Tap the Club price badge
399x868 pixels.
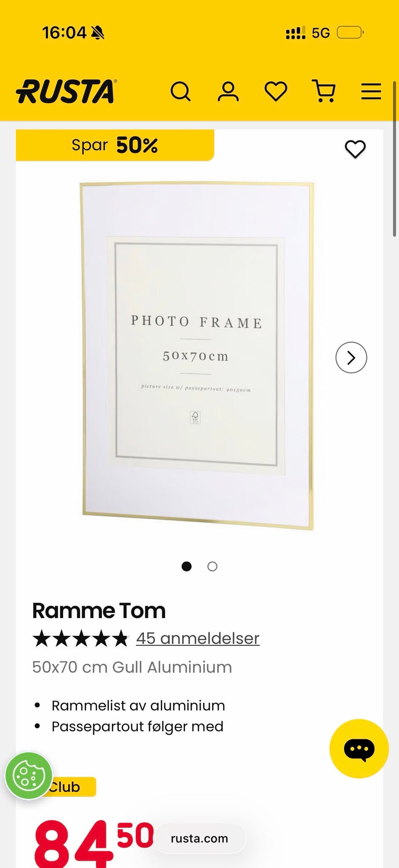click(71, 787)
